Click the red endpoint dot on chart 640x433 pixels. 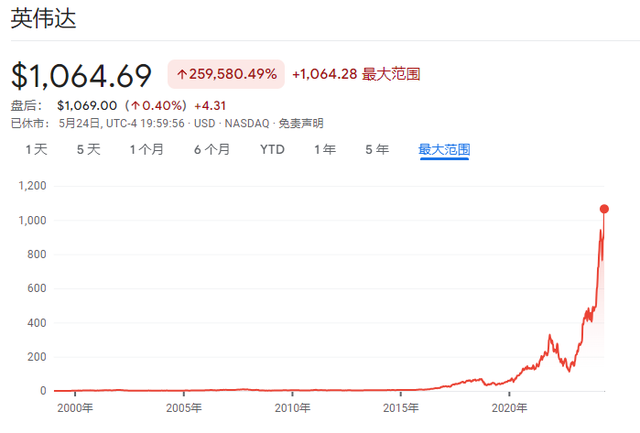tap(604, 209)
